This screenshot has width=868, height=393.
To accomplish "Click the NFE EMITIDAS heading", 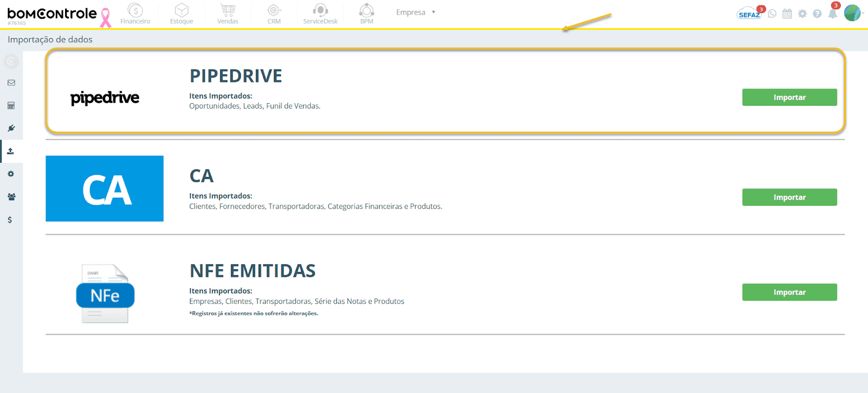I will tap(252, 271).
